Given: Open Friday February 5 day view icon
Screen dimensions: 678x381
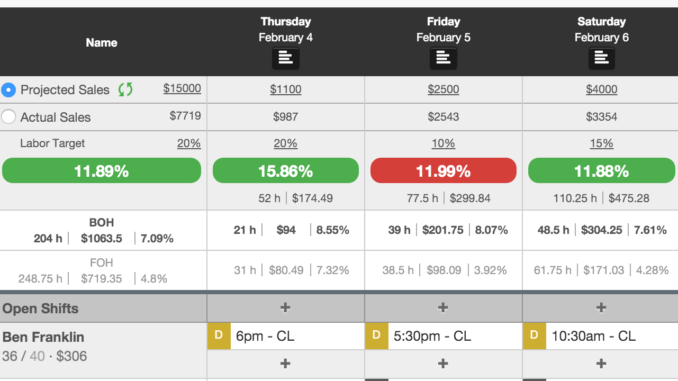Looking at the screenshot, I should point(443,58).
